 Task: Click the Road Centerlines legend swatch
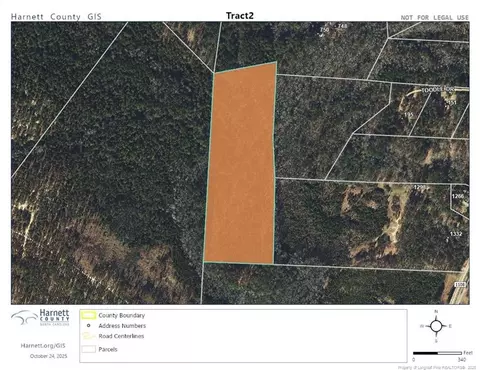89,336
